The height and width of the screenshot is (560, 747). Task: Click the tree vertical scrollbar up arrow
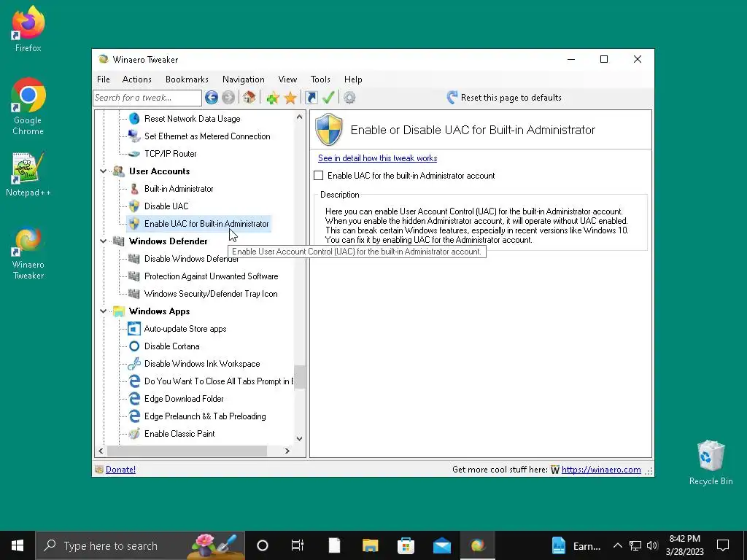click(x=299, y=117)
